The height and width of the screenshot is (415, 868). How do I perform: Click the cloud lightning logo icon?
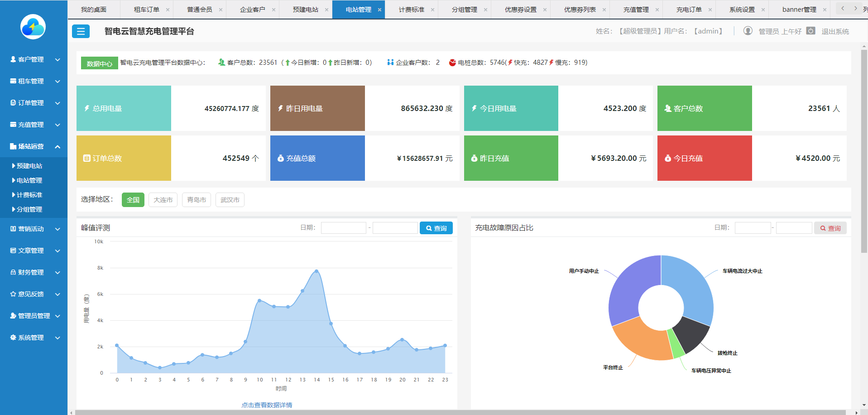tap(33, 27)
